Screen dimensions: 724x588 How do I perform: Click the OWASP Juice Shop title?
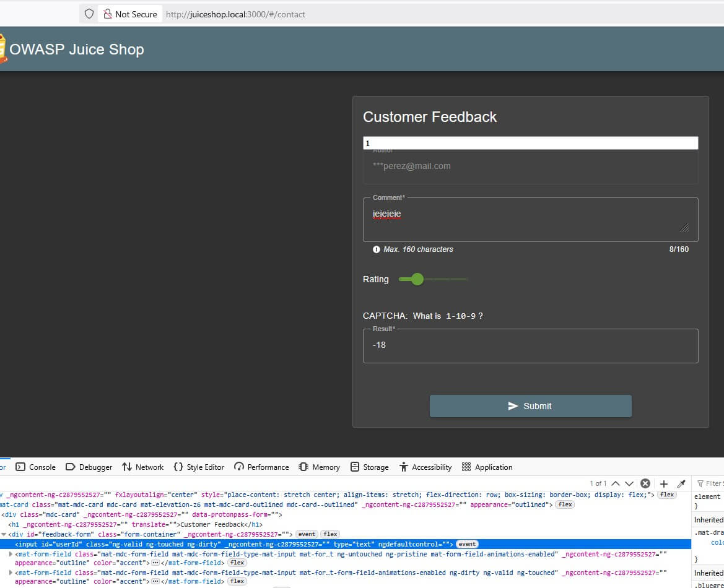point(77,50)
